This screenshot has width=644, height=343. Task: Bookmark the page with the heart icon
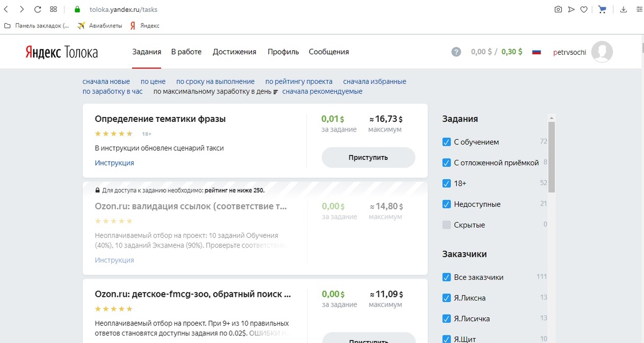[x=584, y=9]
